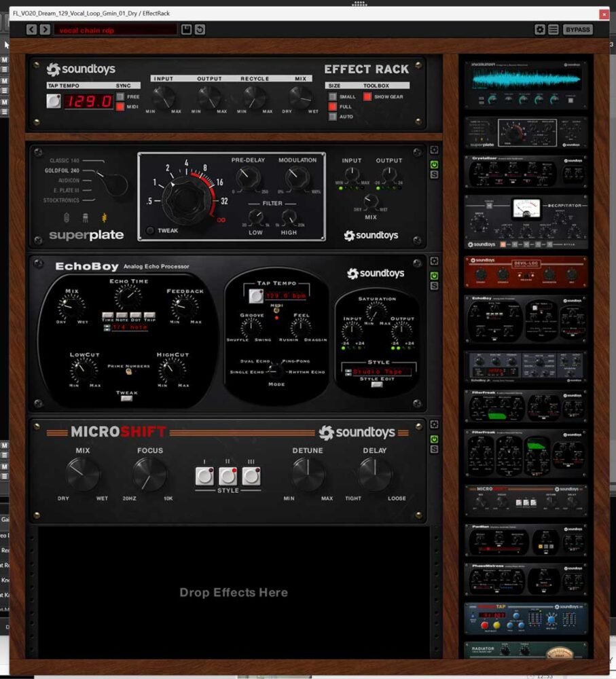Toggle the MicroShift power button
The width and height of the screenshot is (616, 679).
click(434, 439)
